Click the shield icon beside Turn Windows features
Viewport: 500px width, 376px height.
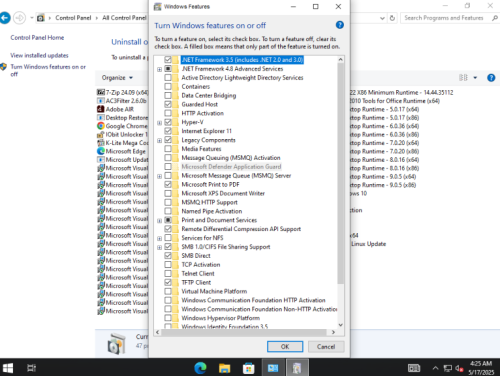click(x=3, y=67)
